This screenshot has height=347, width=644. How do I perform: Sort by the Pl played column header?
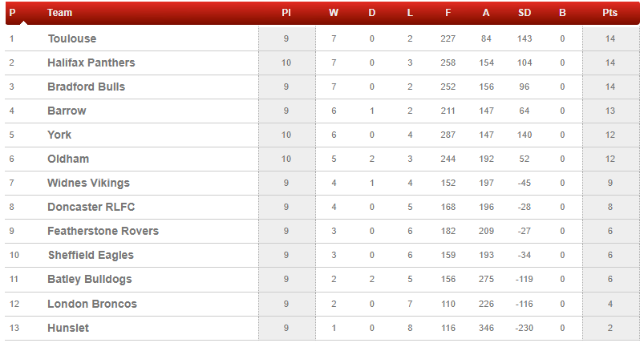tap(286, 13)
